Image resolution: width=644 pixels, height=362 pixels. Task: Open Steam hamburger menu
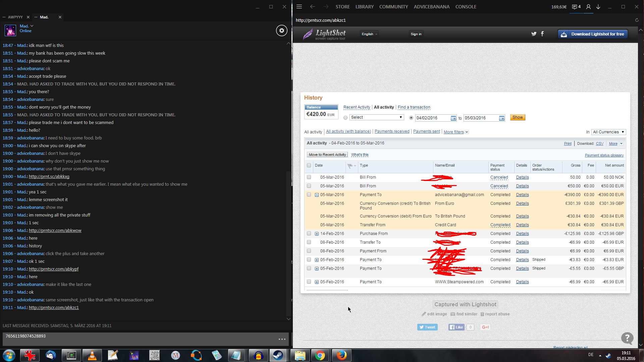[x=299, y=7]
